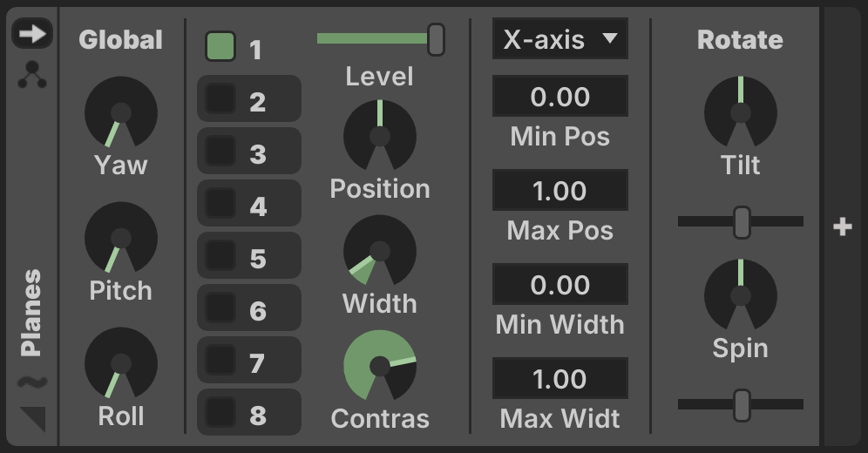The image size is (868, 453).
Task: Click the slider handle below Tilt
Action: click(742, 222)
